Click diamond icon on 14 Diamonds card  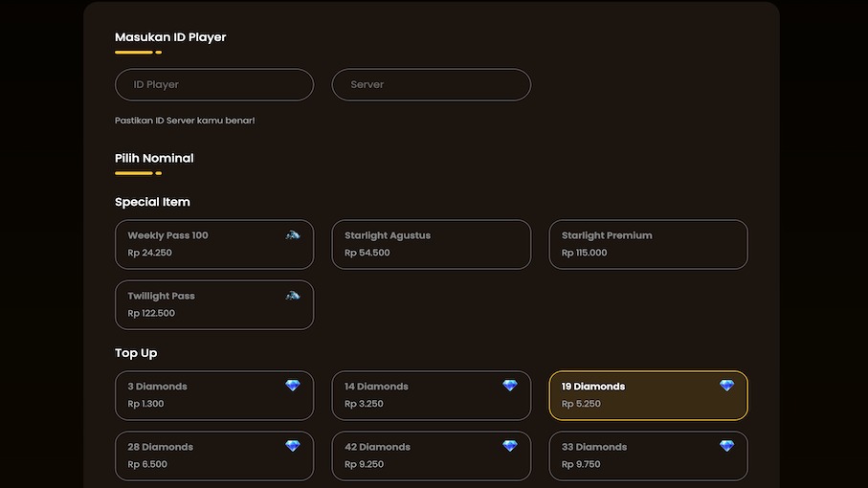tap(510, 386)
